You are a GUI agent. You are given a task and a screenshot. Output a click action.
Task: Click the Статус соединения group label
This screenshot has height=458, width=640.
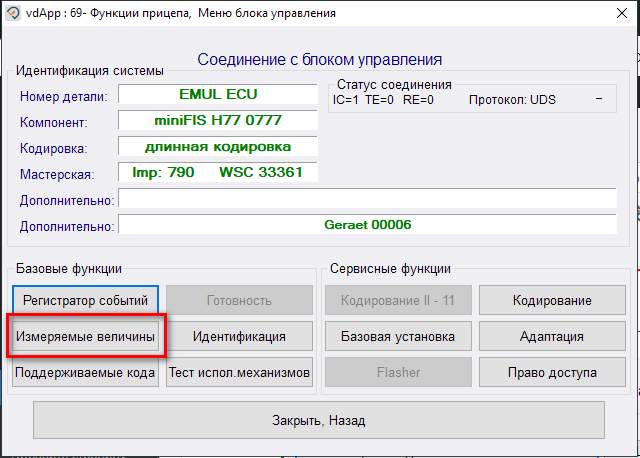click(x=394, y=84)
